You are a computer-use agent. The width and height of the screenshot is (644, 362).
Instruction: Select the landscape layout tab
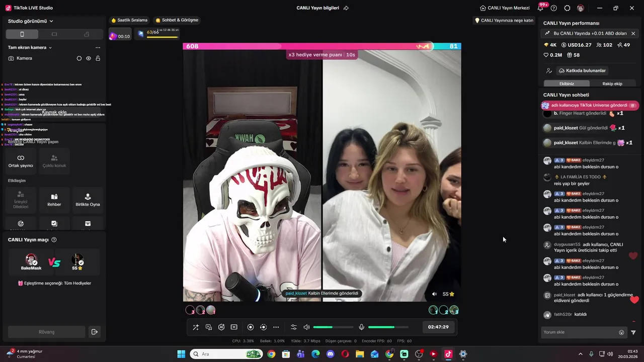54,34
